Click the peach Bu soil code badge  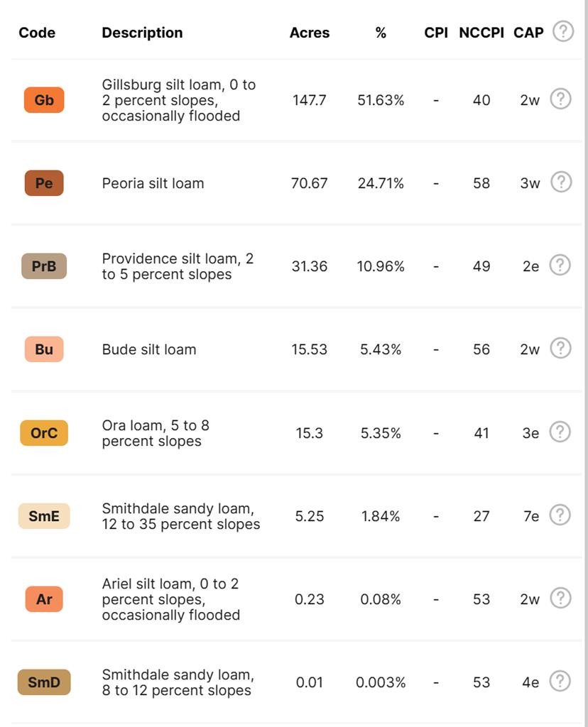click(44, 349)
